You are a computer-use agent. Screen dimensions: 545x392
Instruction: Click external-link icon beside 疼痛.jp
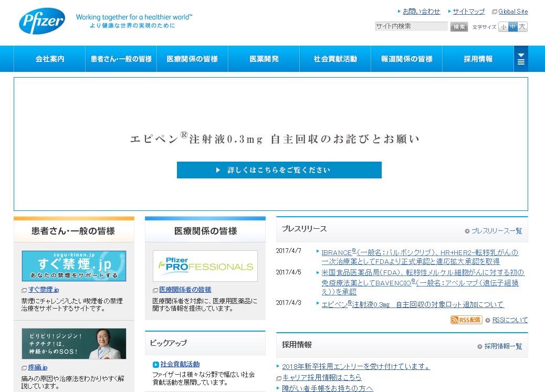pos(24,368)
